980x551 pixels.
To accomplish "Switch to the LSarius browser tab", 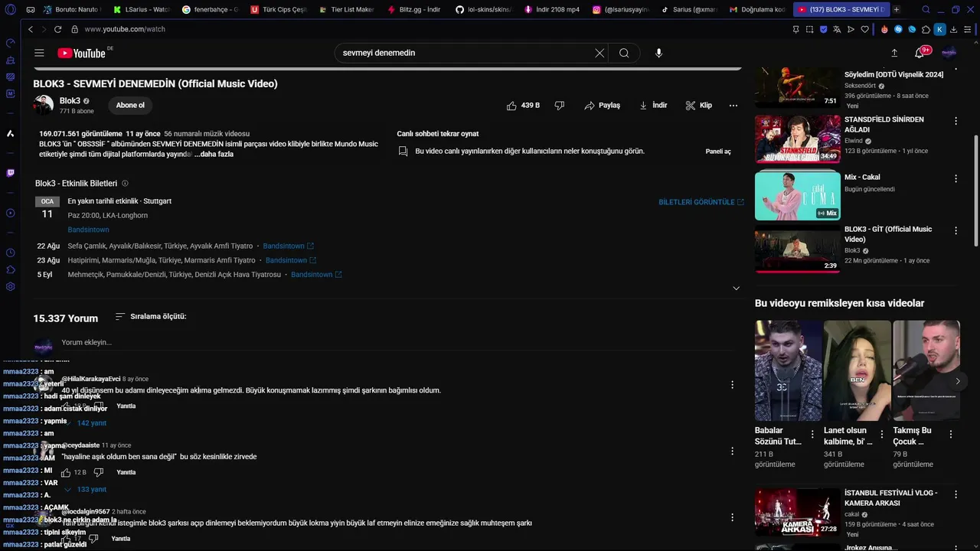I will tap(141, 10).
